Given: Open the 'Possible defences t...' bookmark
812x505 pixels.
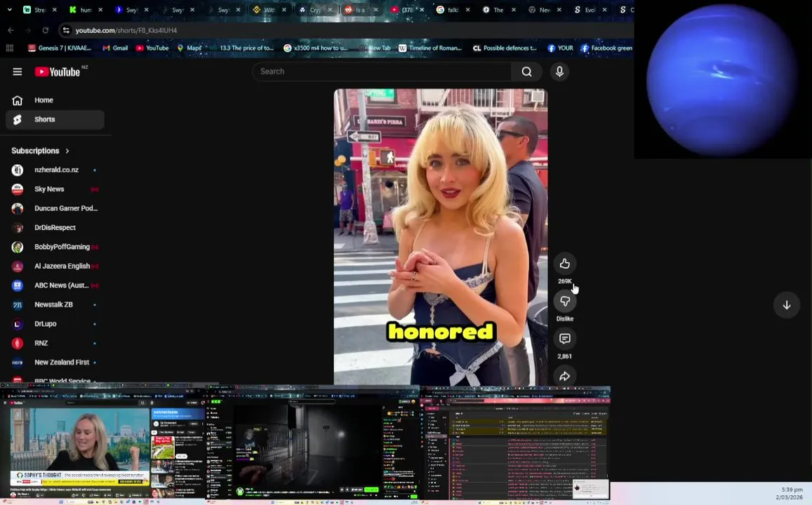Looking at the screenshot, I should click(505, 48).
